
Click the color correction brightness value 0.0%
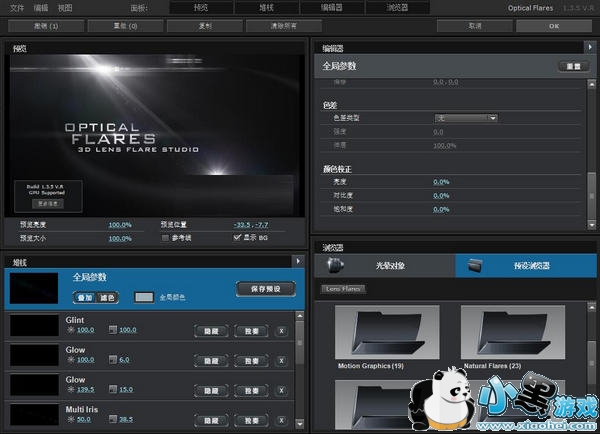441,182
